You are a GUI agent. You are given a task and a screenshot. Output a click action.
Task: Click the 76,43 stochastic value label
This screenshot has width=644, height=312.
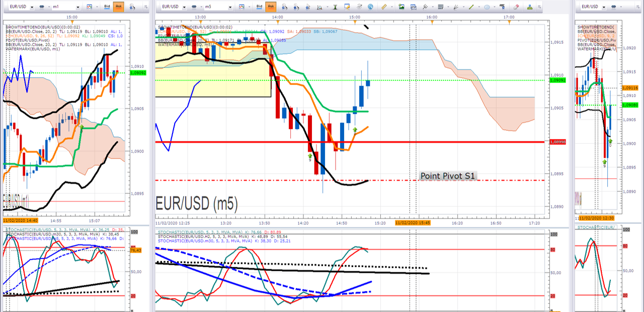(135, 250)
